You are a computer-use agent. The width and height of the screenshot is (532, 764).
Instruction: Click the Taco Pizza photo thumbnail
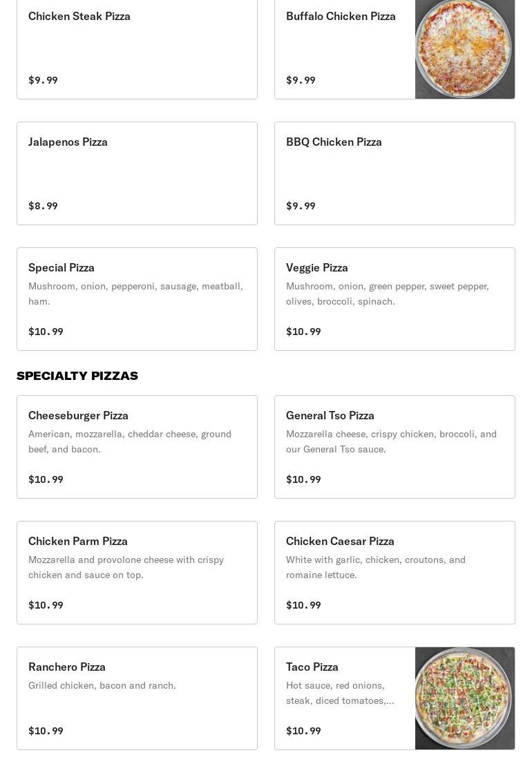click(464, 698)
